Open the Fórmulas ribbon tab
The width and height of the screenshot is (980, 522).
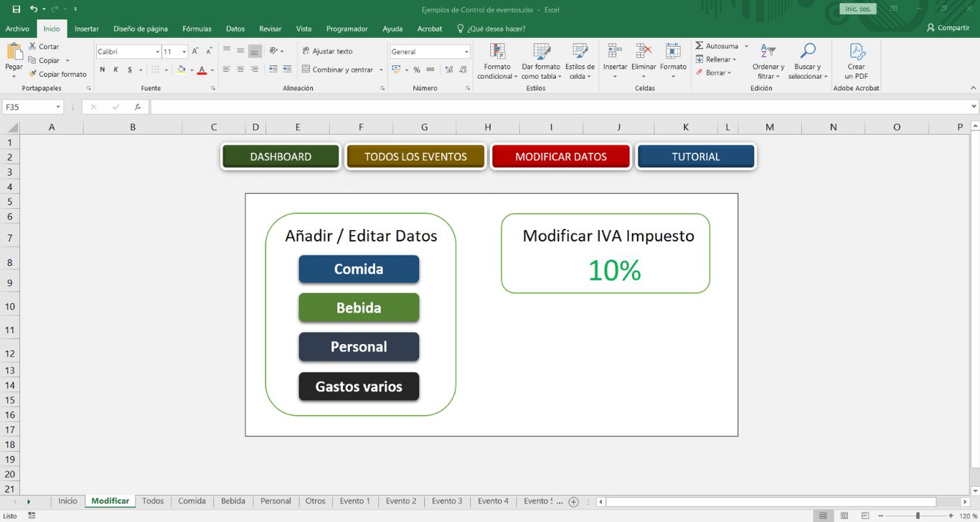coord(197,29)
